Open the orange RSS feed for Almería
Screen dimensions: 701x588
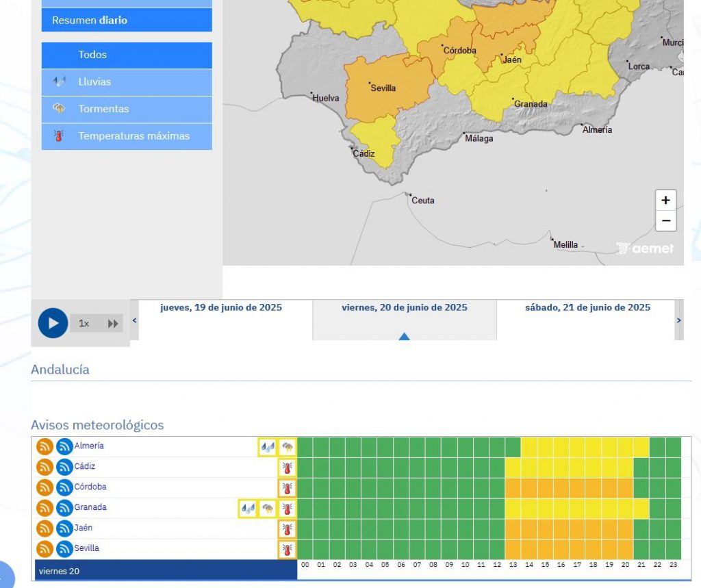pyautogui.click(x=44, y=447)
